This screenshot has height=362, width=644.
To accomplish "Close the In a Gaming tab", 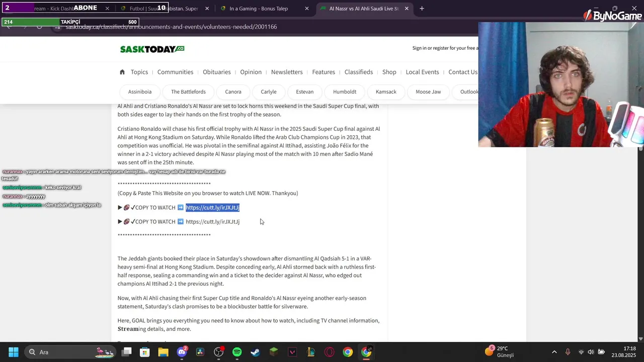I will pyautogui.click(x=307, y=9).
